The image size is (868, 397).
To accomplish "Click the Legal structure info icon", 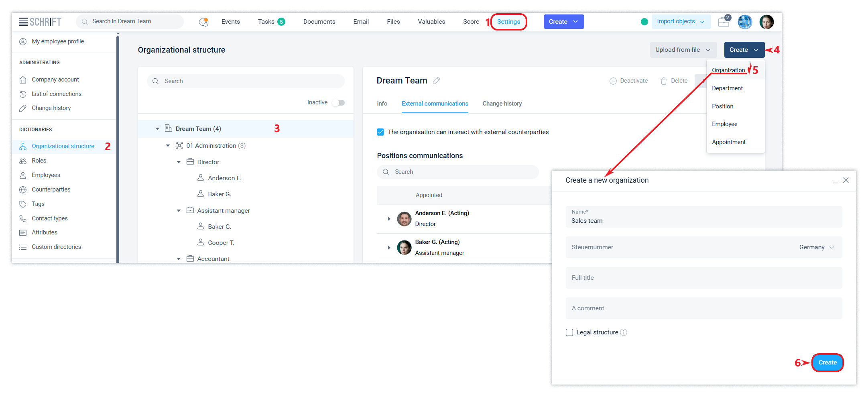I will [624, 332].
